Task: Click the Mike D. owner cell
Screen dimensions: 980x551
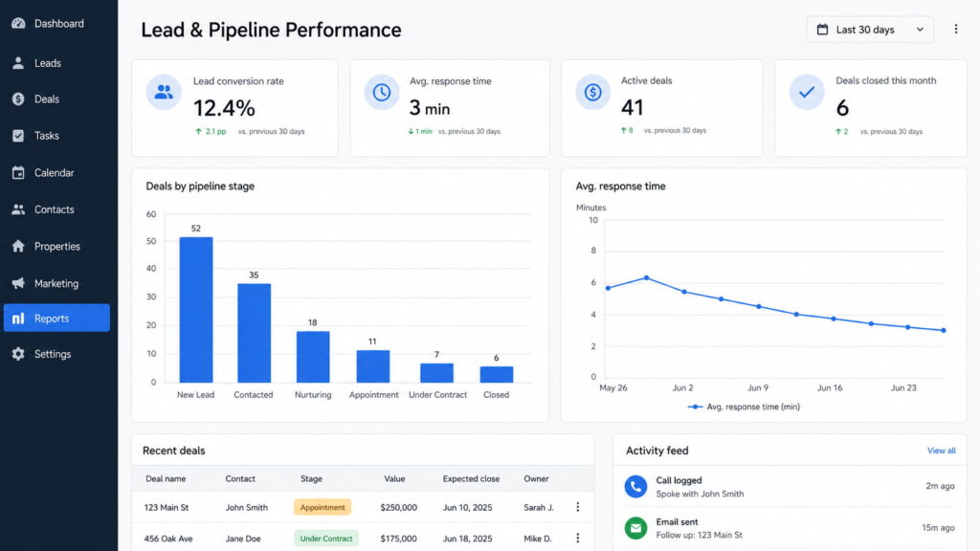Action: click(538, 538)
